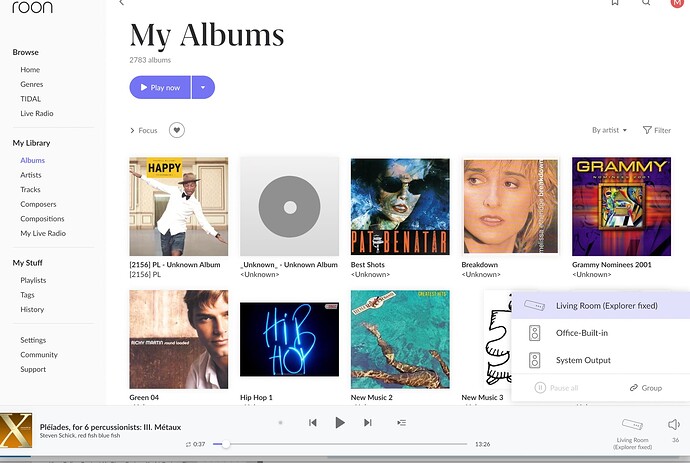
Task: Open Home in sidebar
Action: 30,70
